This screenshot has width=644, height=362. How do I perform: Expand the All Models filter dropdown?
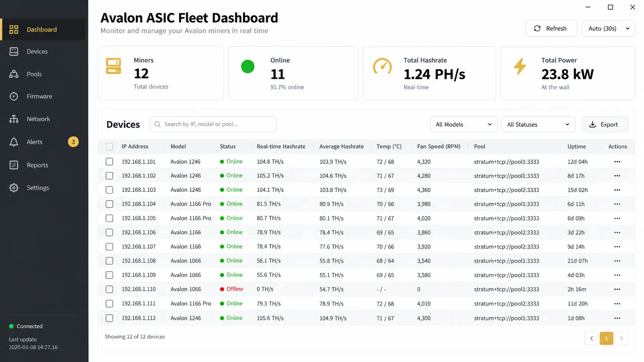click(464, 124)
